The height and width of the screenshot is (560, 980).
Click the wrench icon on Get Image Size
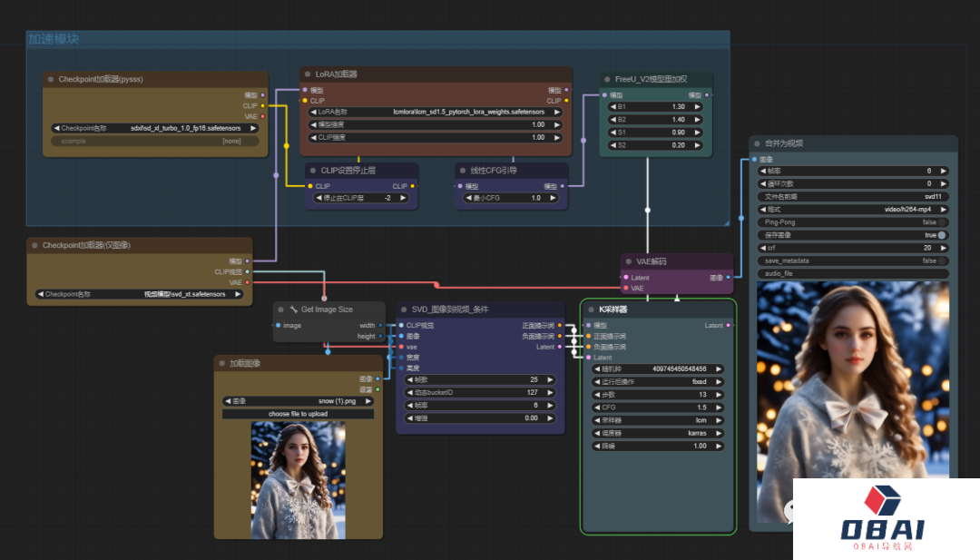pos(294,309)
